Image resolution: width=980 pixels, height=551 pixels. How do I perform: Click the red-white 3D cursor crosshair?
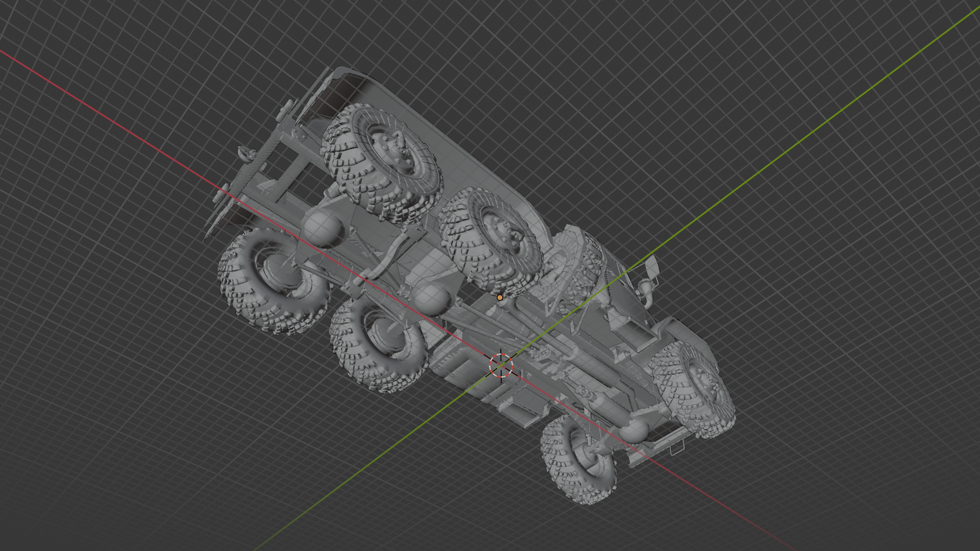(x=501, y=365)
